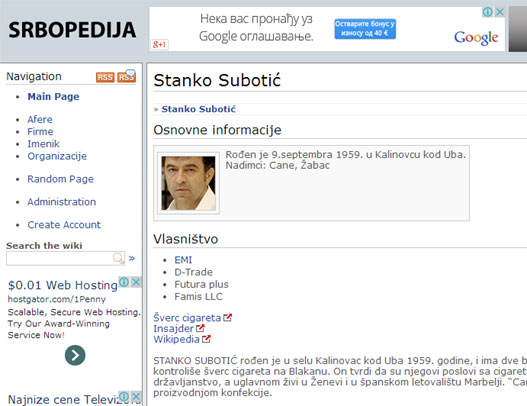Click the first orange RSS feed icon
527x406 pixels.
105,77
